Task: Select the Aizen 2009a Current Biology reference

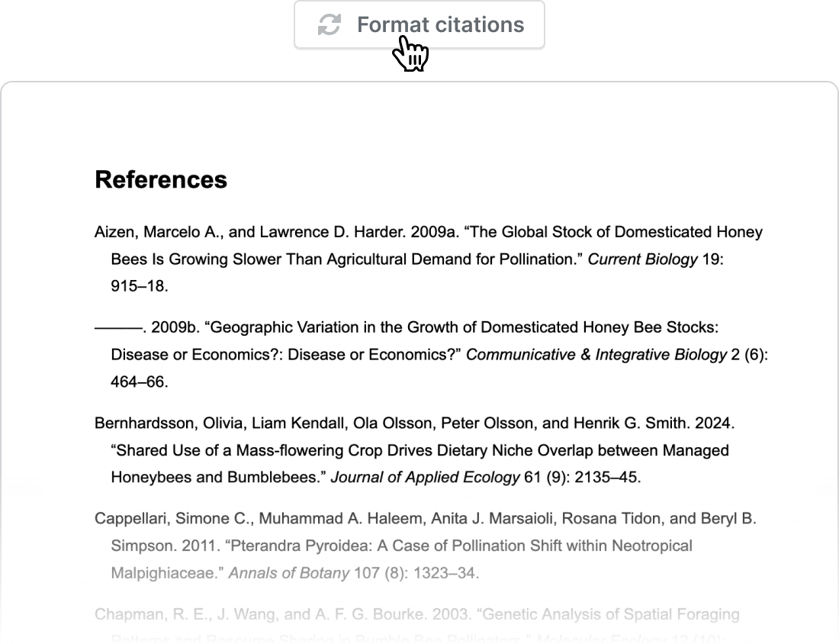Action: point(429,259)
